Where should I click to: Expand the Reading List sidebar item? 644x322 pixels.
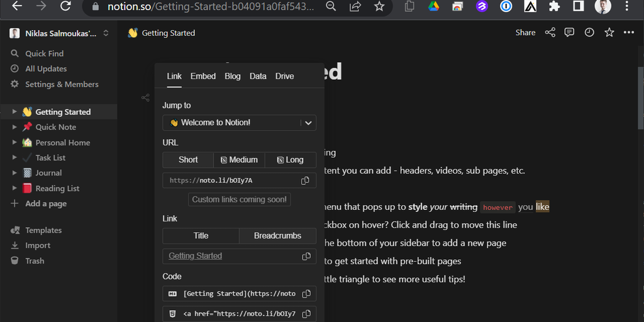pos(14,188)
